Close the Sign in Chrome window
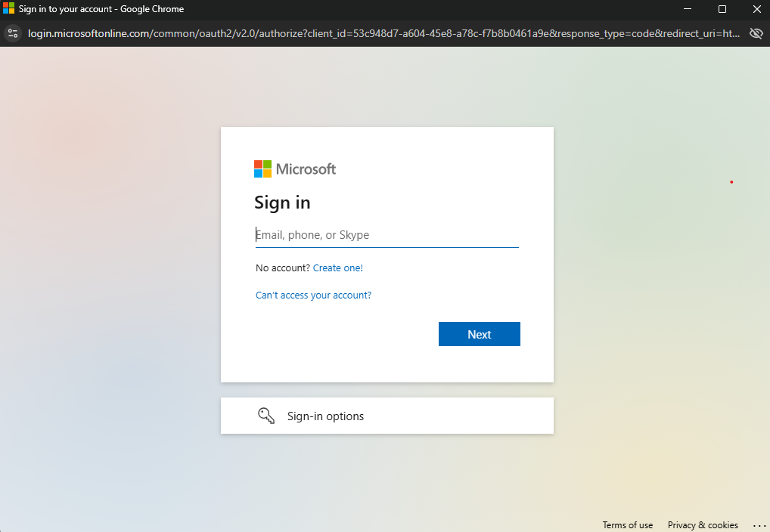 tap(756, 9)
